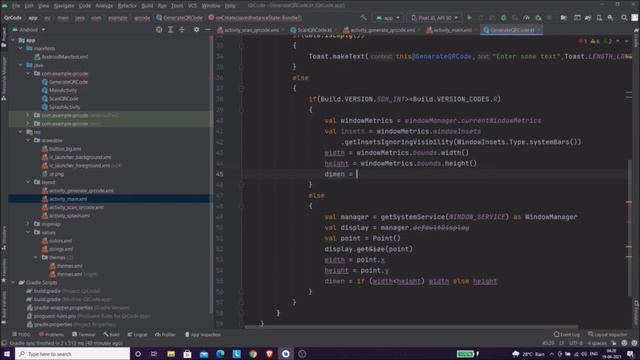Open the Terminal tool window
This screenshot has width=640, height=360.
[x=83, y=334]
